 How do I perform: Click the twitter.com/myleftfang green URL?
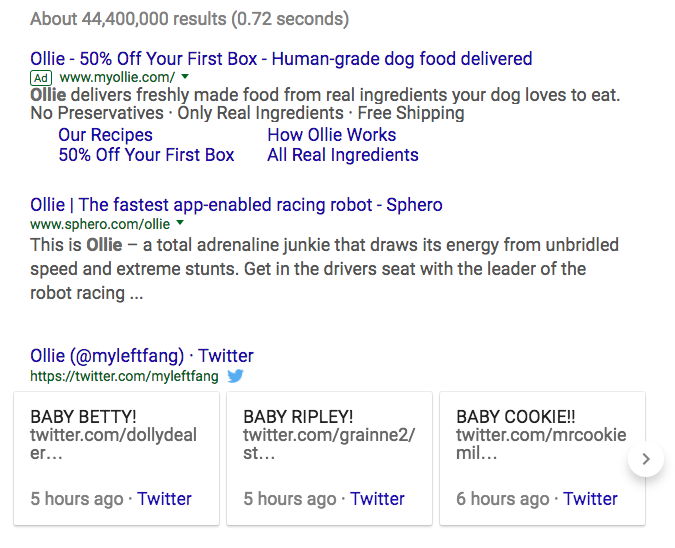coord(124,377)
